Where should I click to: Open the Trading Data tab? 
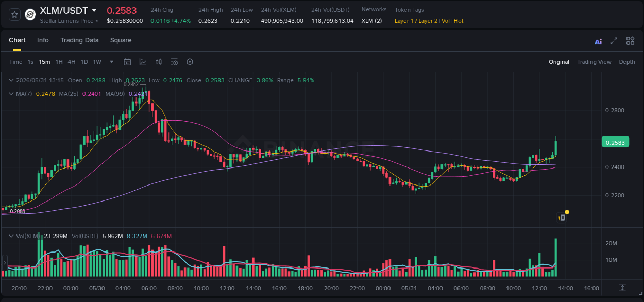click(79, 40)
